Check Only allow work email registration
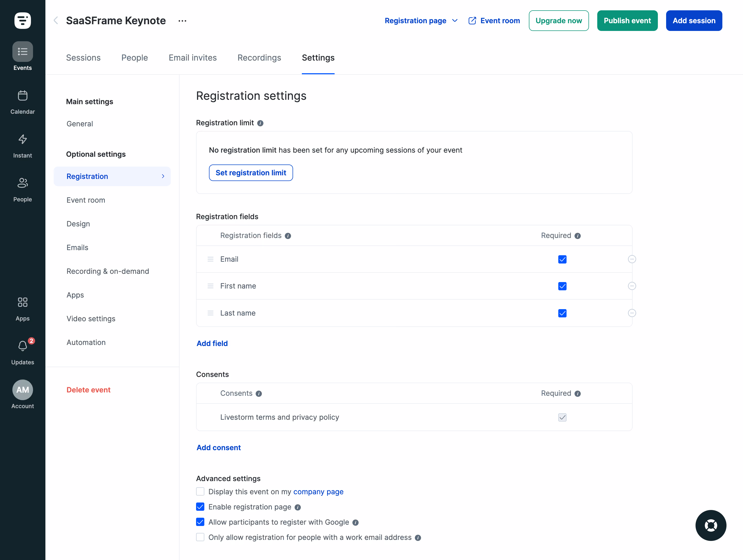Viewport: 743px width, 560px height. click(x=200, y=537)
